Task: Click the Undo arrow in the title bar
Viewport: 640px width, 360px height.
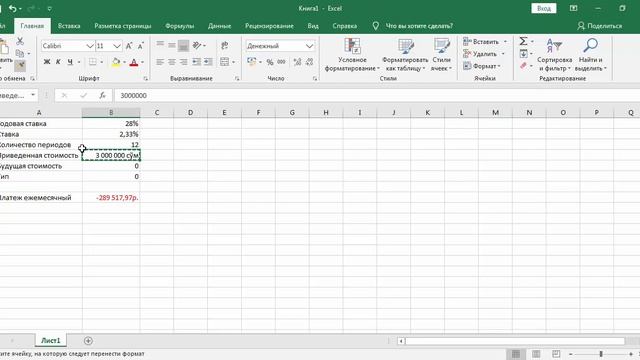Action: coord(13,8)
